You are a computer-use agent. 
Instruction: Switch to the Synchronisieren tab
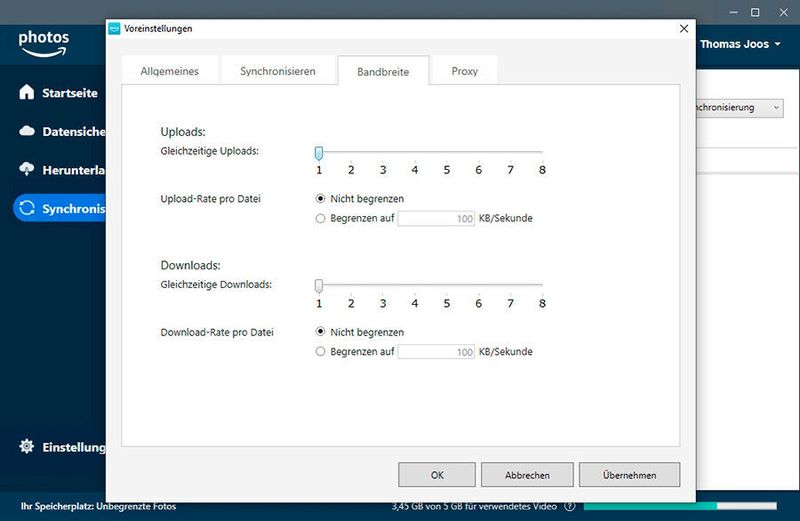pyautogui.click(x=278, y=71)
